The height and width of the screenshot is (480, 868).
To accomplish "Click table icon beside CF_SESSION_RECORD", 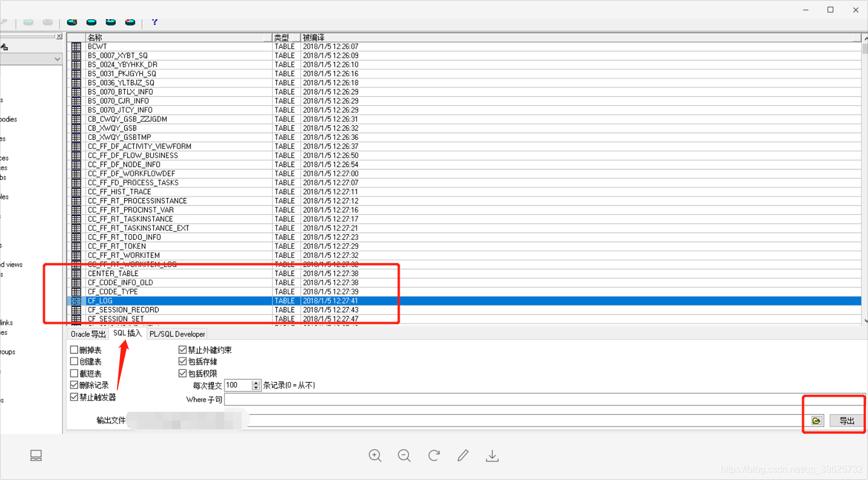I will tap(76, 310).
